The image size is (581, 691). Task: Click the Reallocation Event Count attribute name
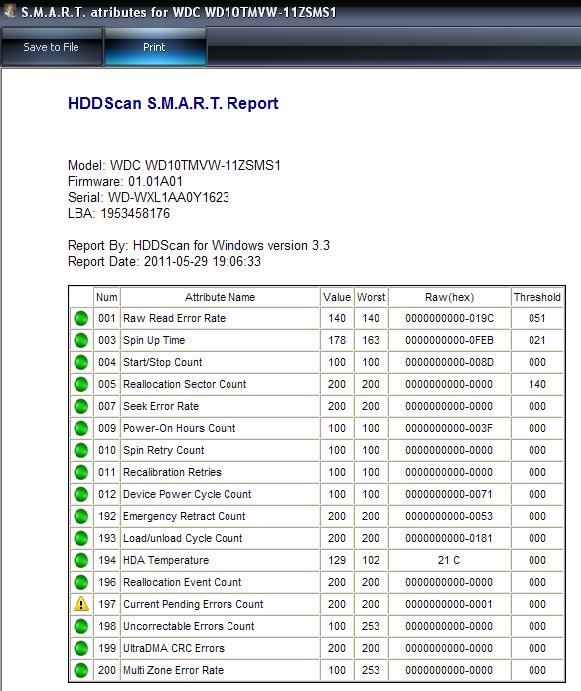pos(182,582)
